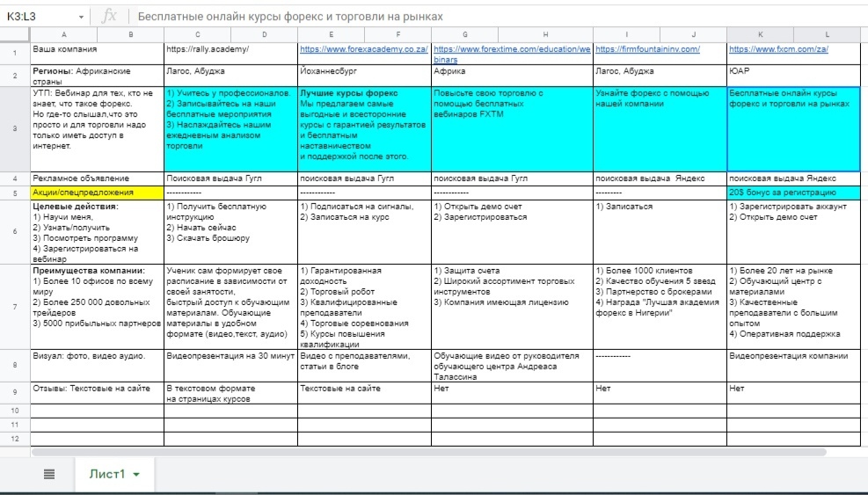Screen dimensions: 868x495
Task: Select the cell 'Йоханнесбург'
Action: (x=364, y=76)
